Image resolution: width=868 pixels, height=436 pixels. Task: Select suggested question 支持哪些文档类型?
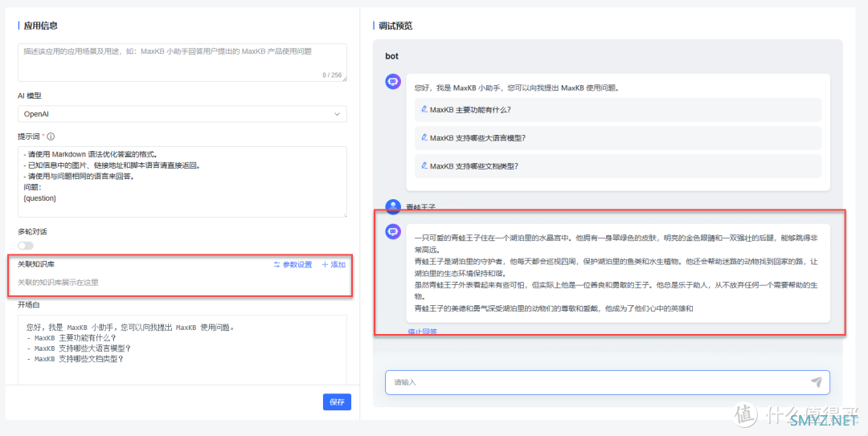(618, 166)
